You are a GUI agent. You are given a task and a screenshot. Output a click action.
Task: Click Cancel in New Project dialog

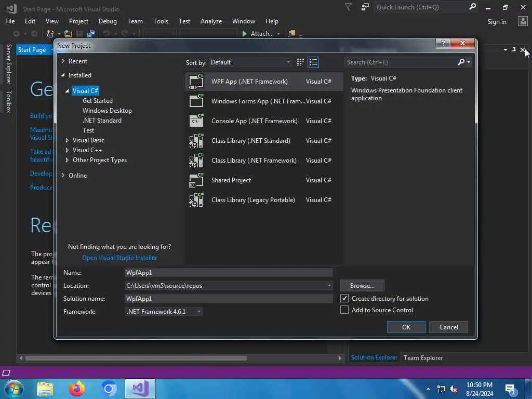tap(448, 327)
